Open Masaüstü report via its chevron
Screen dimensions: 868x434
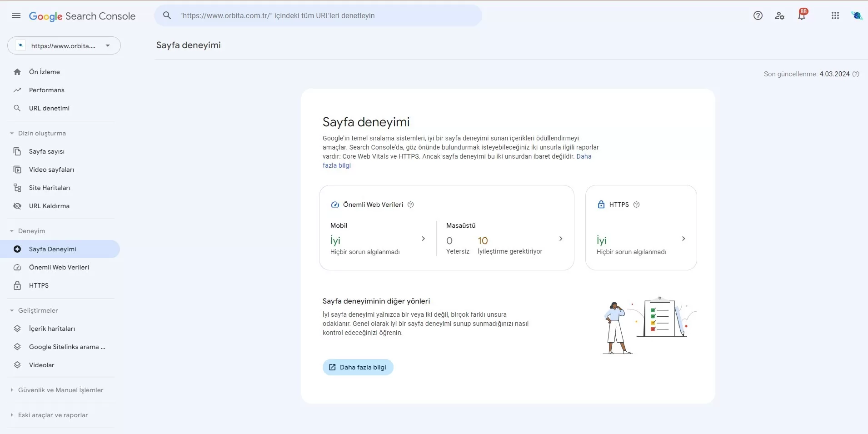(561, 239)
